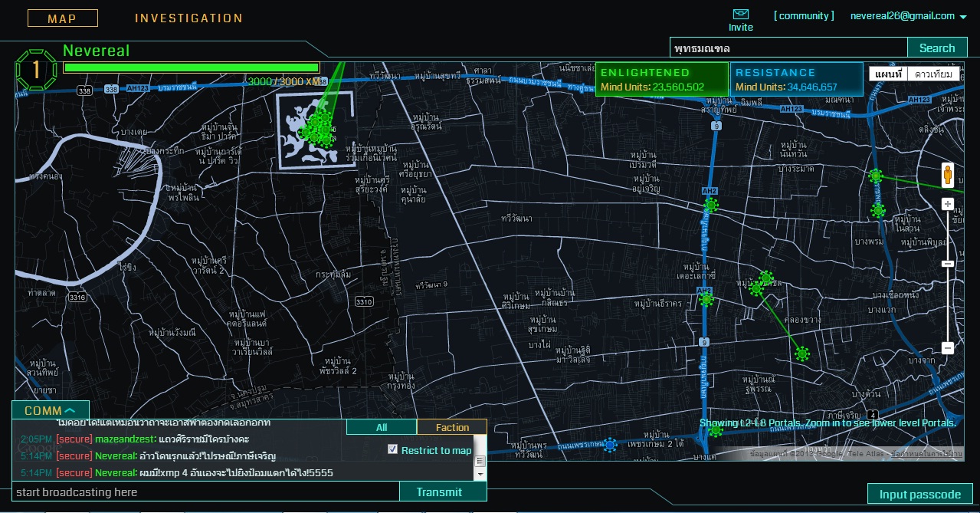980x513 pixels.
Task: Open the Invite envelope icon
Action: point(740,14)
